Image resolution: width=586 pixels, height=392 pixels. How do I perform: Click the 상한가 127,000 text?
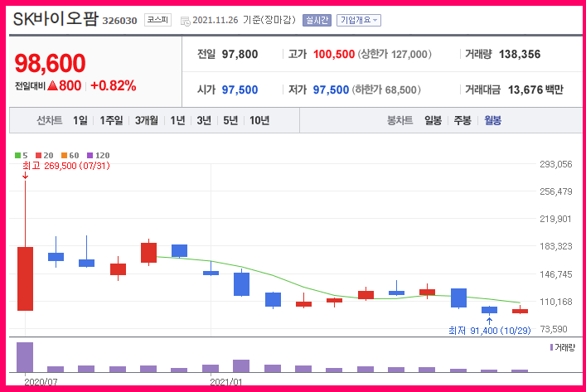tap(395, 54)
